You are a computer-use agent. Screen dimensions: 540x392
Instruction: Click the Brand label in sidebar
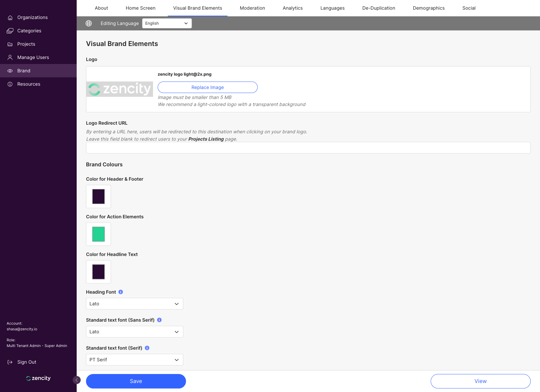coord(24,71)
